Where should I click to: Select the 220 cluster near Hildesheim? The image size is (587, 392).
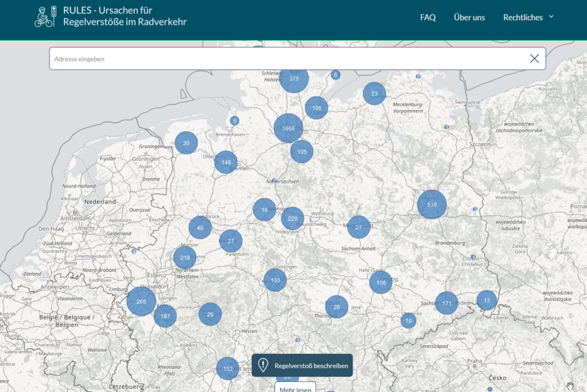(x=291, y=219)
